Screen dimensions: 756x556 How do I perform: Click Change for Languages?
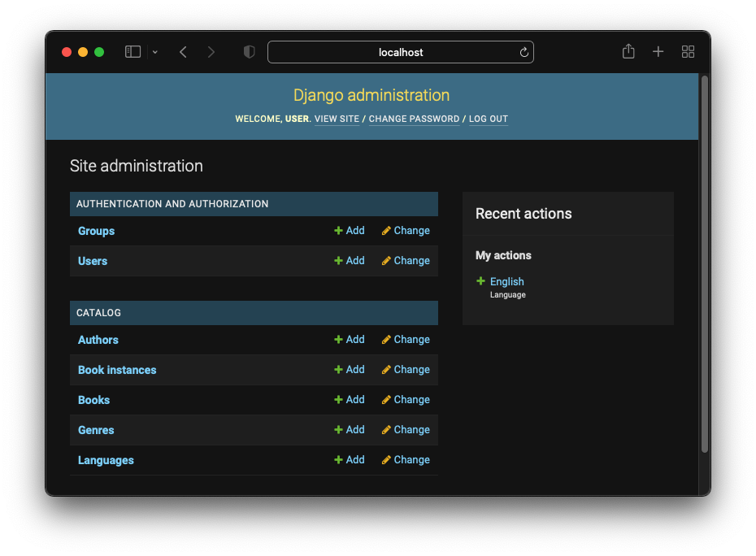coord(406,459)
